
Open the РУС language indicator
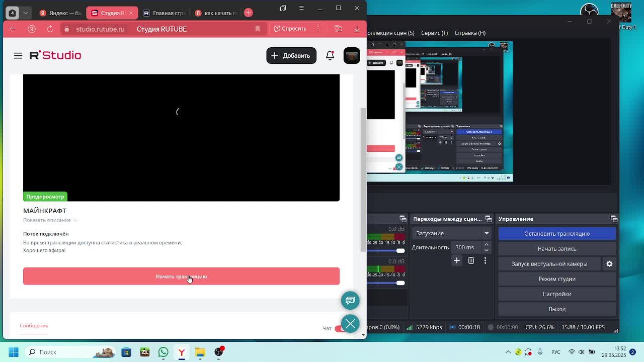(556, 352)
